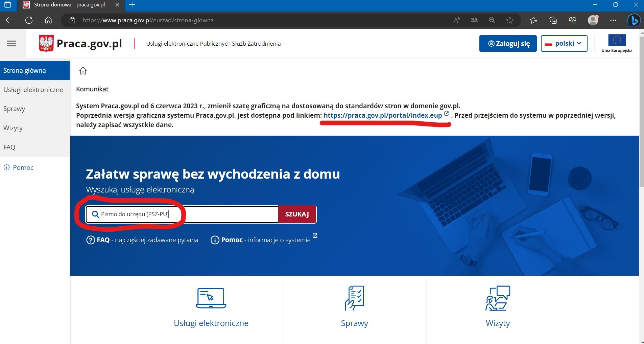
Task: Click the Praca.gov.pl eagle logo
Action: tap(46, 44)
